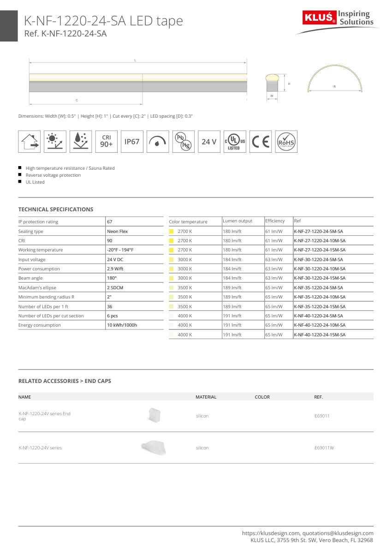392x555 pixels.
Task: Click the 2.9 W/ft power consumption value
Action: point(115,269)
